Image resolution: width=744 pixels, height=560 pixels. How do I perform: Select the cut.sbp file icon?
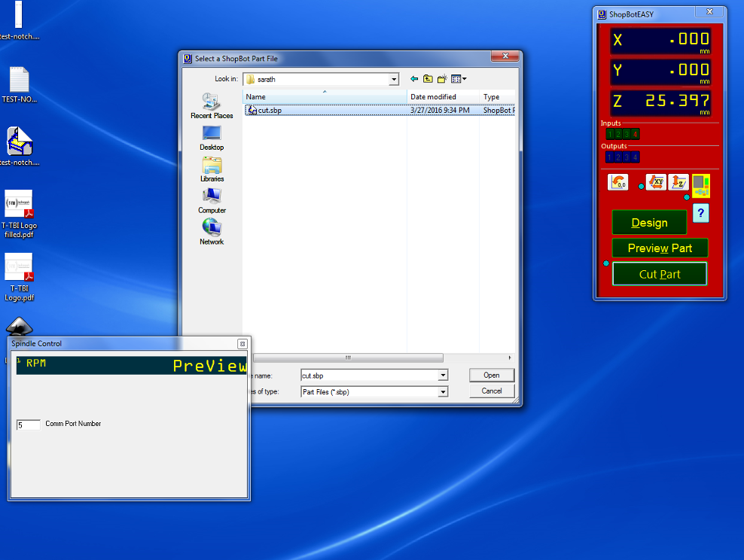pyautogui.click(x=252, y=110)
